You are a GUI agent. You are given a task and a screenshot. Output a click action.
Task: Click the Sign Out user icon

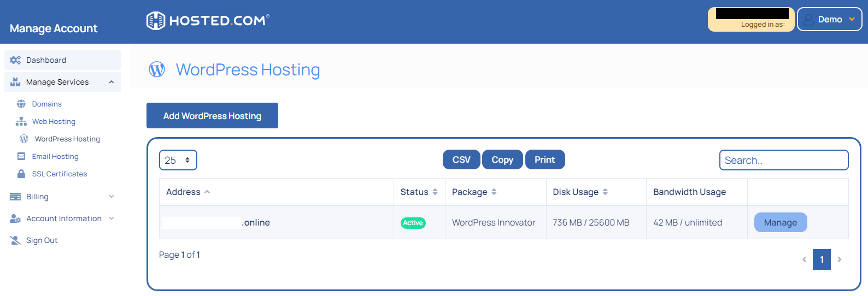tap(15, 240)
